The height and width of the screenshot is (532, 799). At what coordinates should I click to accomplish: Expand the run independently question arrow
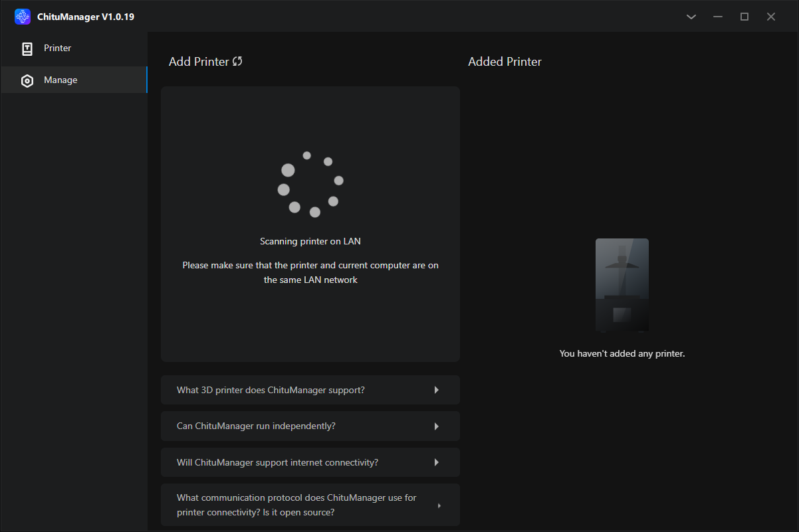(437, 426)
